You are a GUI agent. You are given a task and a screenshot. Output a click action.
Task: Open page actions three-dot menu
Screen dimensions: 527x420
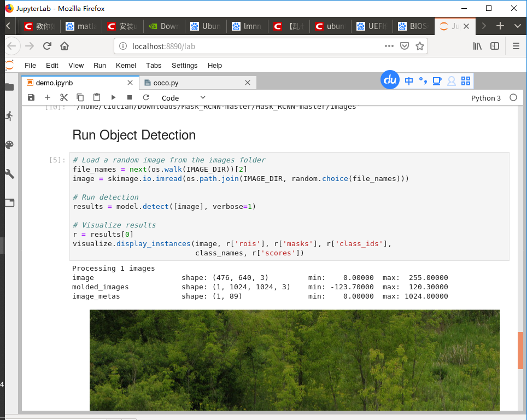coord(389,46)
